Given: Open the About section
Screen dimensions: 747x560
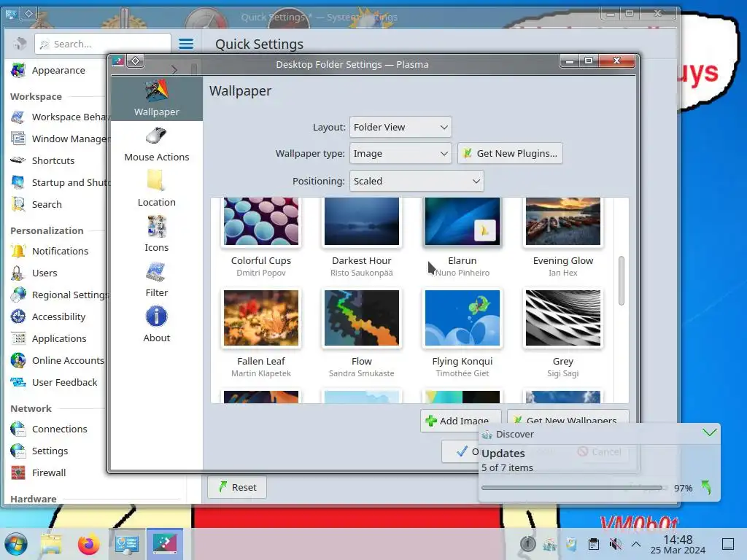Looking at the screenshot, I should [x=156, y=325].
